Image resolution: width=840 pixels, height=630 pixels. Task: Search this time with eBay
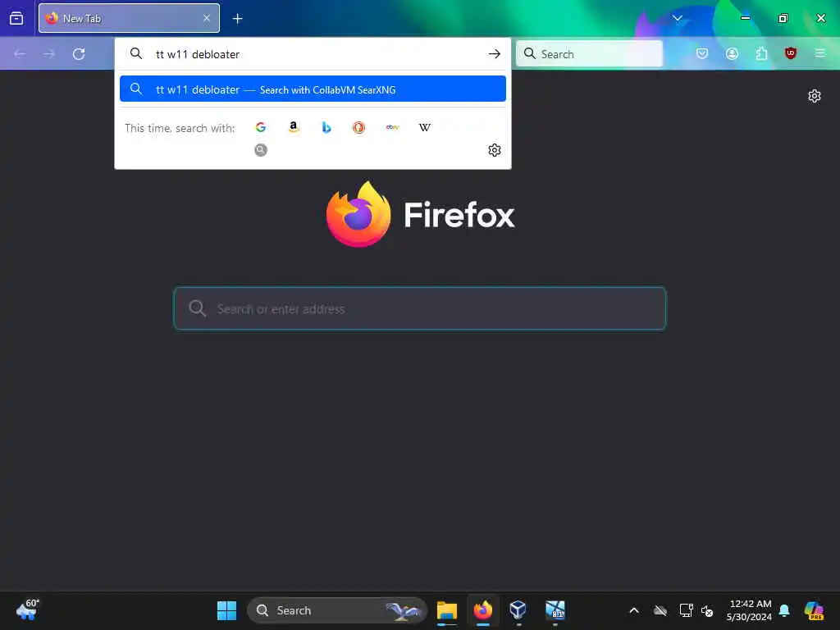[392, 127]
